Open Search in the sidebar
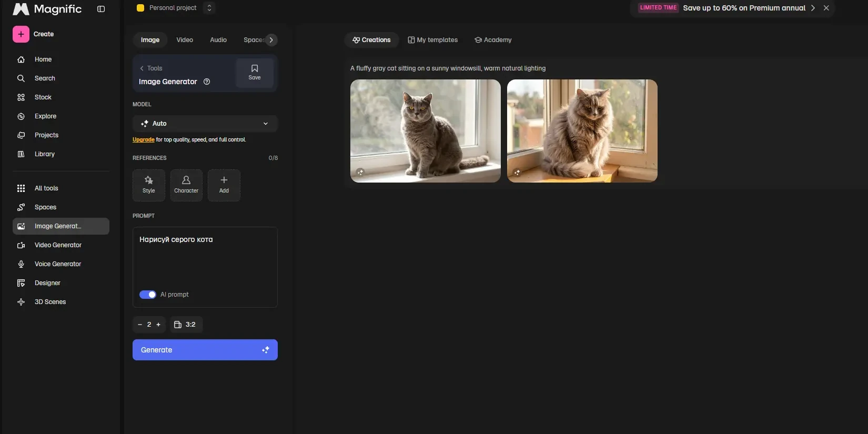 (x=61, y=78)
